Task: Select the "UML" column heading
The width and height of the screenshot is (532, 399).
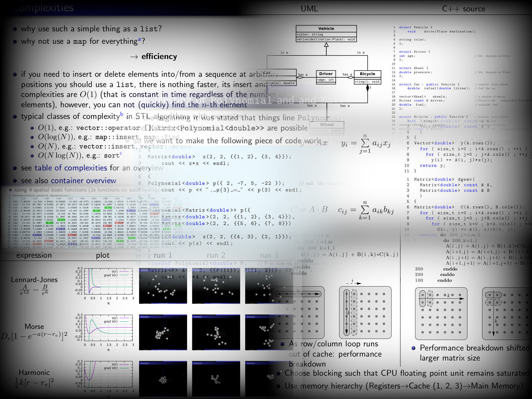Action: point(309,9)
